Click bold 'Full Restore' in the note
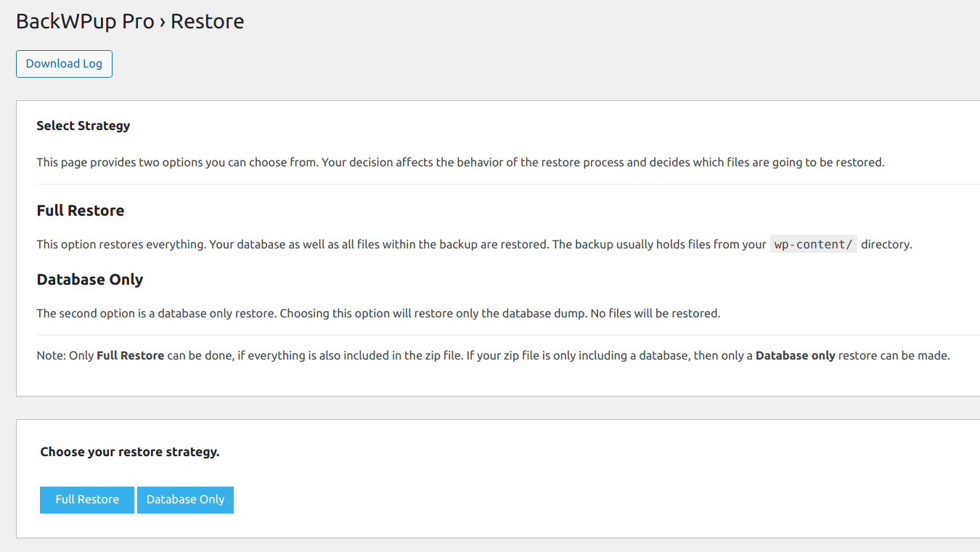The width and height of the screenshot is (980, 552). [x=130, y=356]
